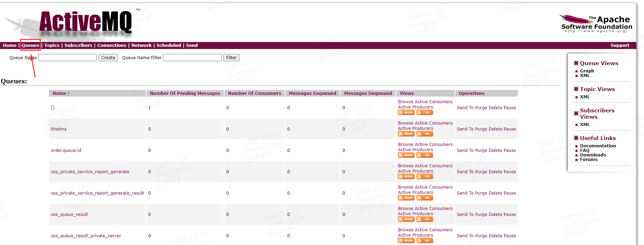Delete the oss_queue_result_private_server queue
Image resolution: width=644 pixels, height=245 pixels.
click(x=495, y=236)
